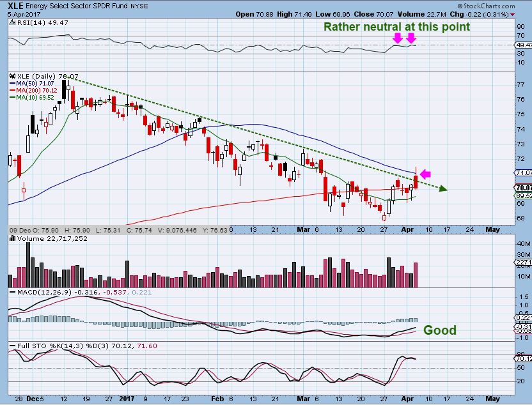Click the red down-arrow icon beside Chg
This screenshot has height=405, width=532.
click(x=512, y=15)
